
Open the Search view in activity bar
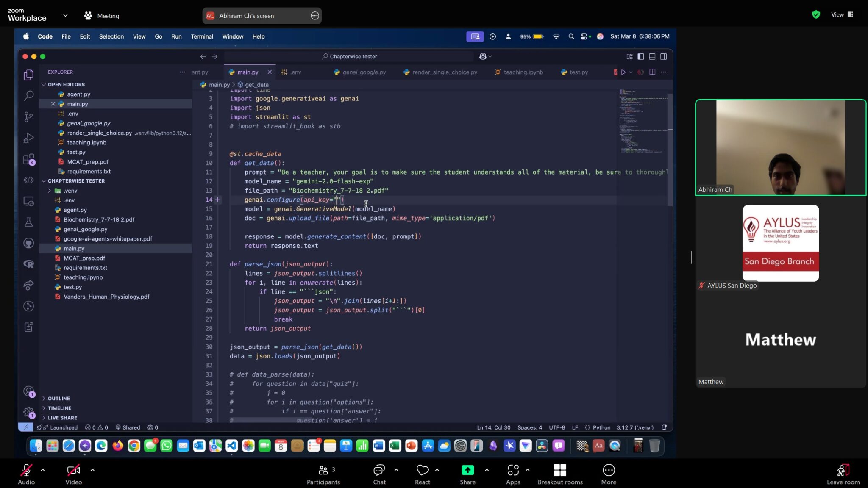28,96
